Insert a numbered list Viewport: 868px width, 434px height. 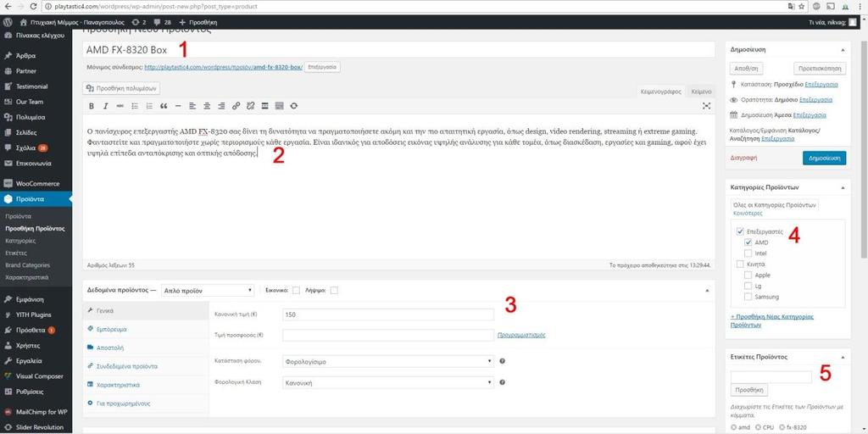pos(149,106)
